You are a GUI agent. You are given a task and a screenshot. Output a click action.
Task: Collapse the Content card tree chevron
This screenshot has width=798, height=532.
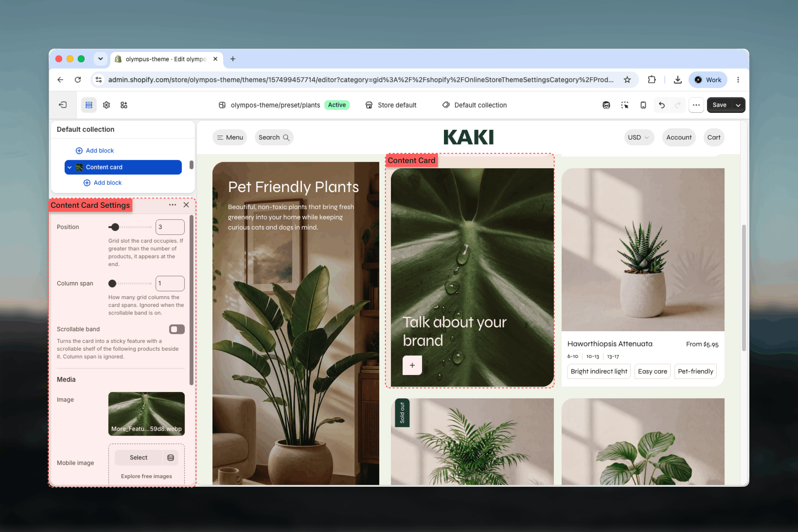pos(70,167)
